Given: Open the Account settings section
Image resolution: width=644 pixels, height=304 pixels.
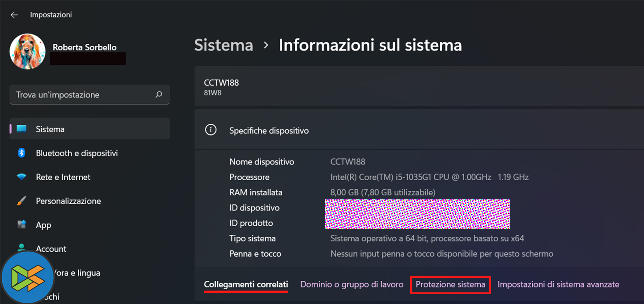Looking at the screenshot, I should point(51,249).
